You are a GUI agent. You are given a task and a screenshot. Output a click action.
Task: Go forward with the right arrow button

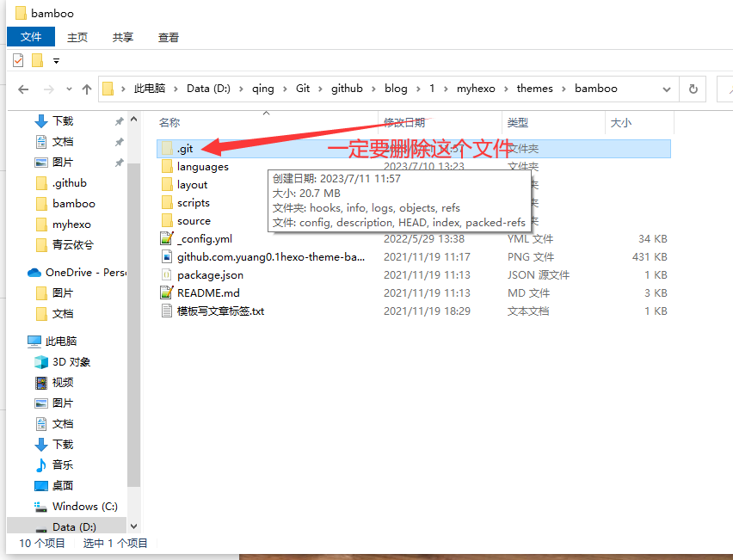49,89
